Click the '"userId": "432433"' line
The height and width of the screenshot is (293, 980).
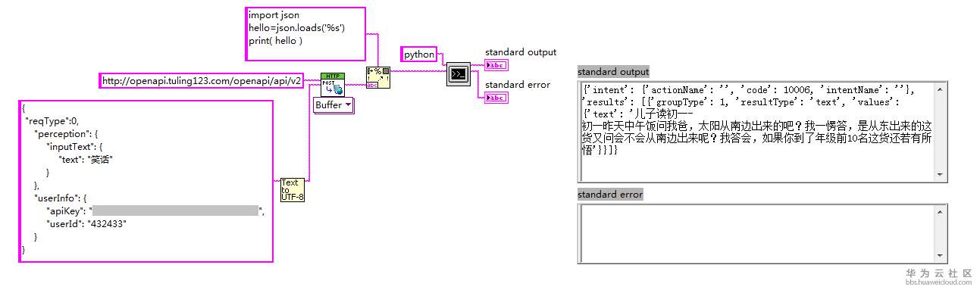coord(86,224)
